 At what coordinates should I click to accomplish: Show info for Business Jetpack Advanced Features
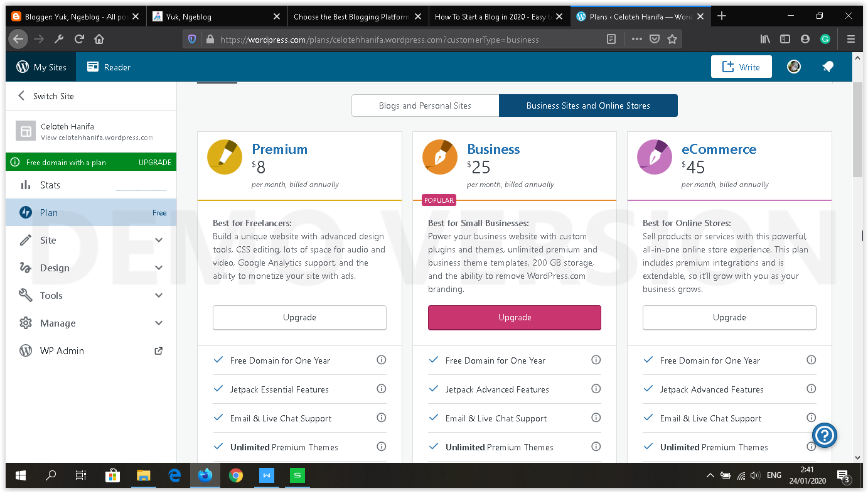(x=596, y=389)
